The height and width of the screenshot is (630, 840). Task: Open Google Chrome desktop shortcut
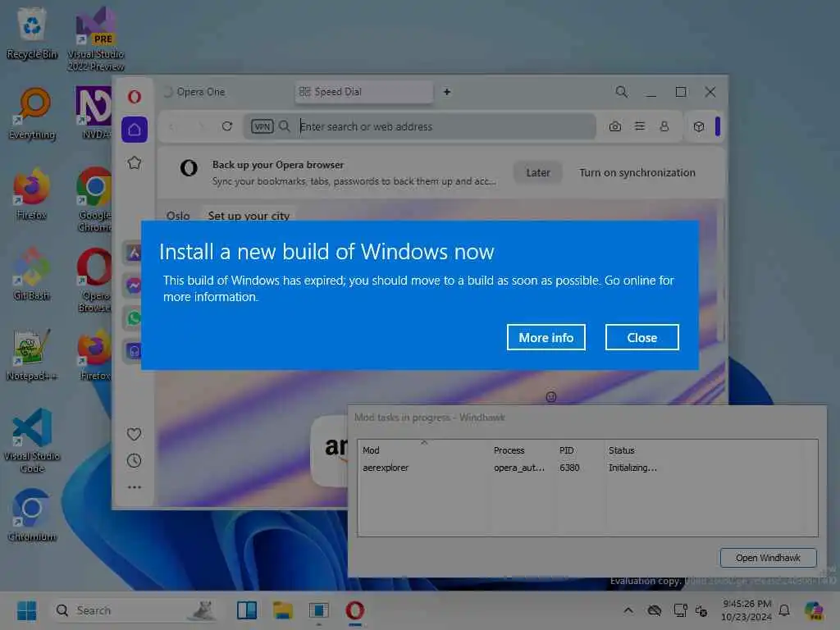tap(94, 200)
